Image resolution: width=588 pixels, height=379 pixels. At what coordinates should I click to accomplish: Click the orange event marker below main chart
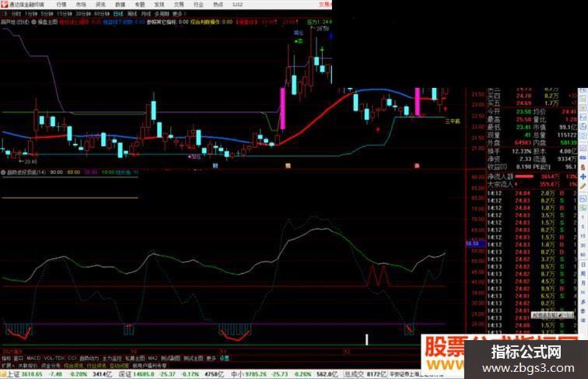tap(288, 166)
